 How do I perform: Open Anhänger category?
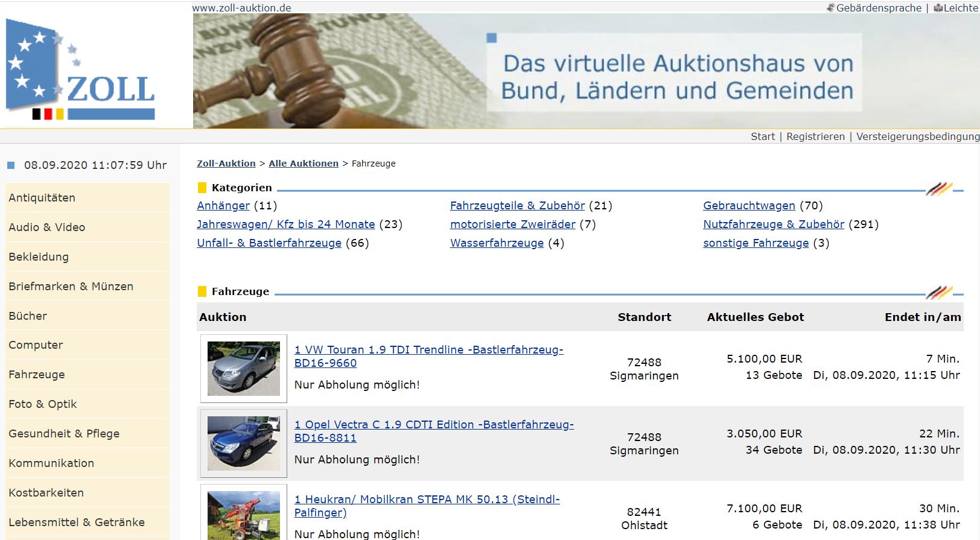pyautogui.click(x=223, y=206)
